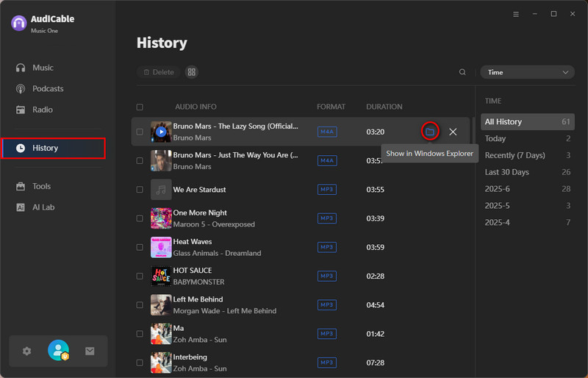The width and height of the screenshot is (588, 378).
Task: Click MP3 badge for Ma
Action: (327, 334)
